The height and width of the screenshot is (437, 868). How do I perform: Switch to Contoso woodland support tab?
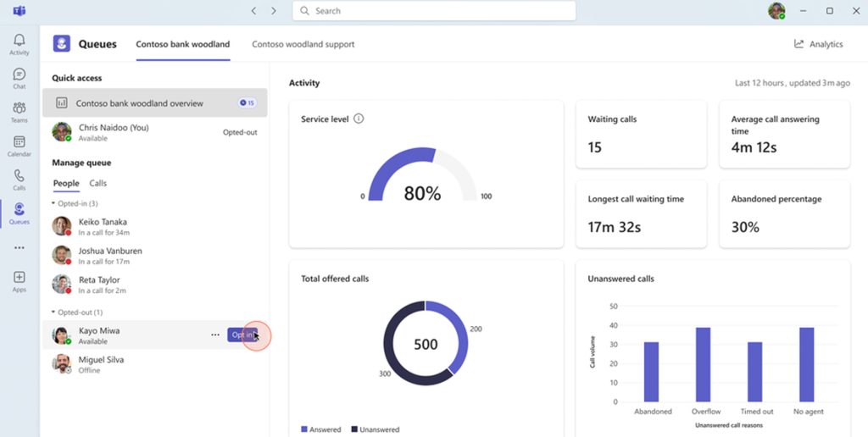pyautogui.click(x=303, y=44)
